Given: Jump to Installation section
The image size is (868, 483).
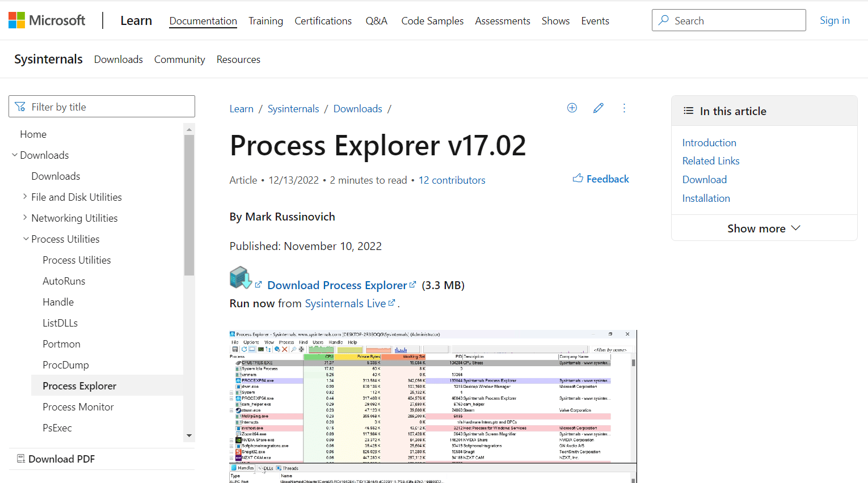Looking at the screenshot, I should (706, 198).
